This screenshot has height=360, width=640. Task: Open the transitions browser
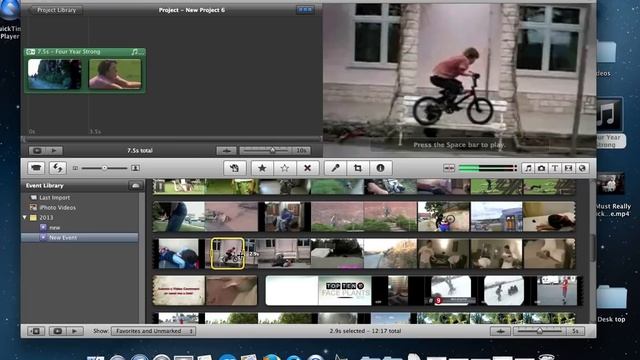(x=569, y=168)
